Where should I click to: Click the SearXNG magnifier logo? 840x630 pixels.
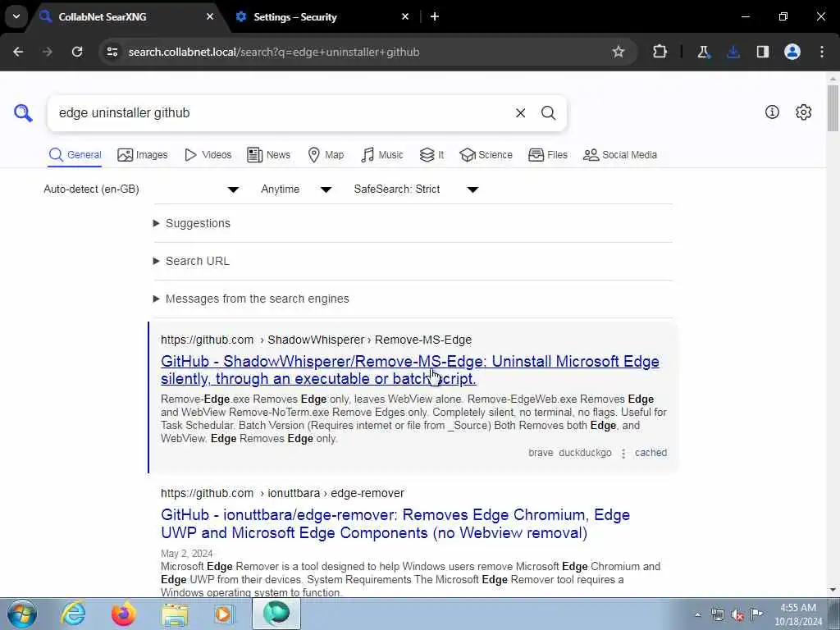[x=23, y=113]
